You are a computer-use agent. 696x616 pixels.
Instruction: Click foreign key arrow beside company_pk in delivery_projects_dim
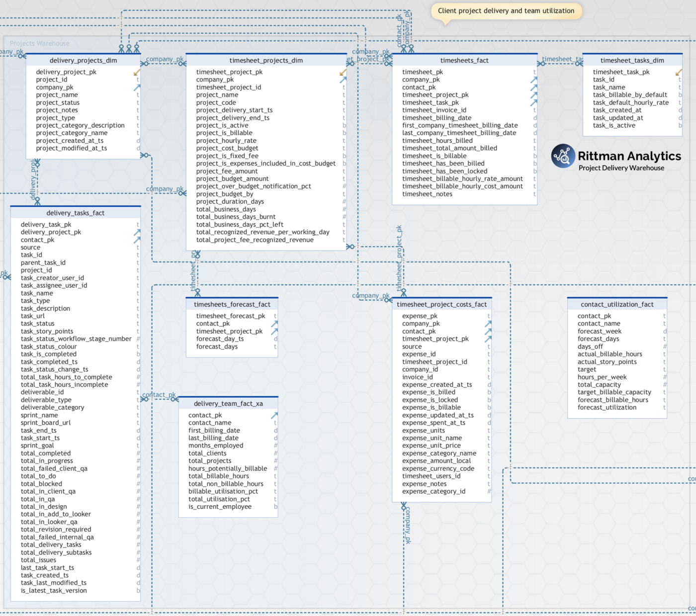137,88
